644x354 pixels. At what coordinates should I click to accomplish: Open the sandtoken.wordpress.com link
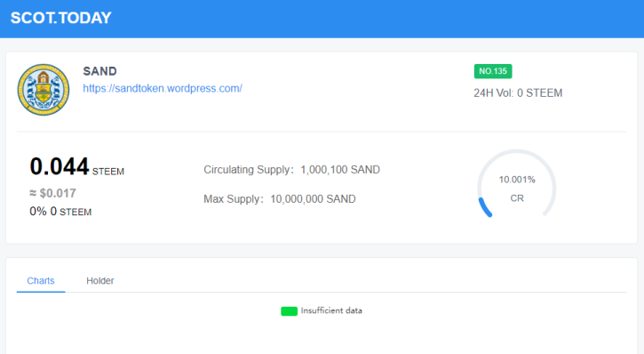[x=163, y=88]
